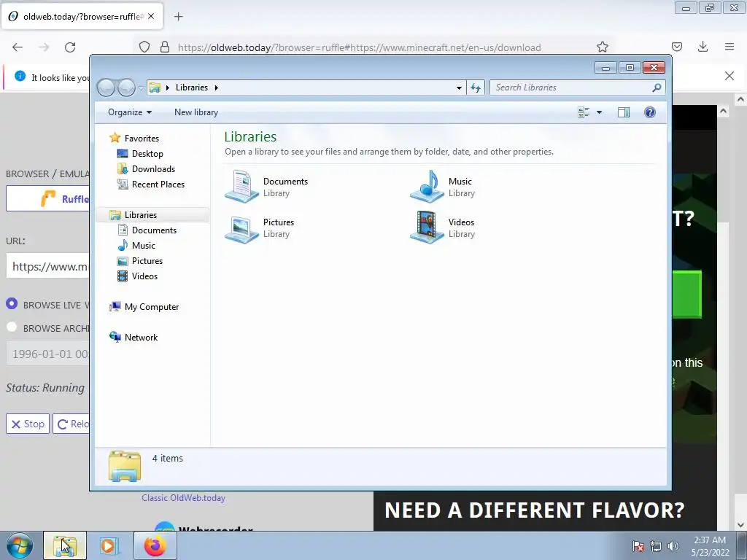This screenshot has height=560, width=747.
Task: Open the Pictures library icon
Action: tap(241, 228)
